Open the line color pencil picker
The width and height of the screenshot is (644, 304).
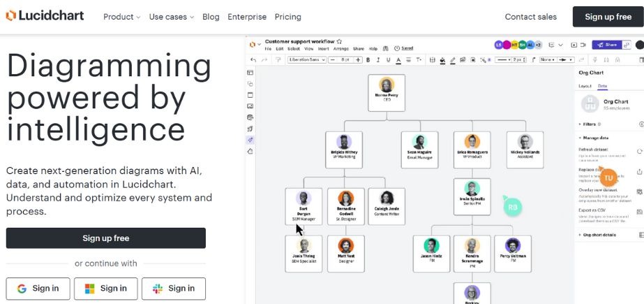click(453, 60)
